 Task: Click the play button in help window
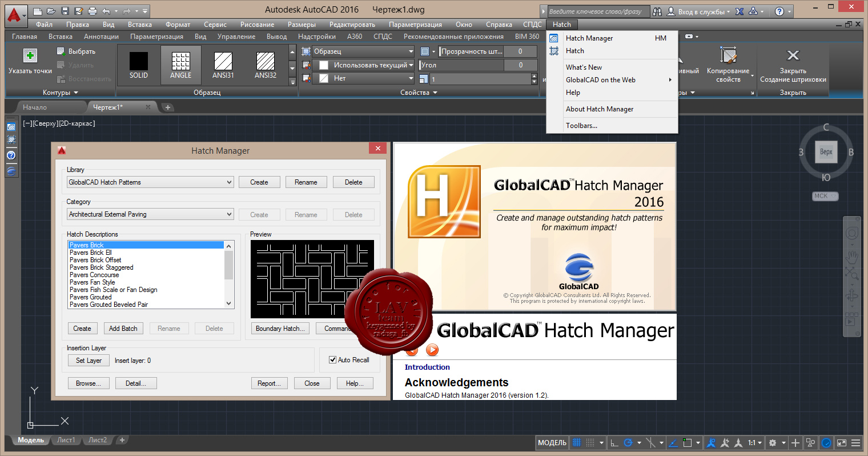pyautogui.click(x=432, y=350)
